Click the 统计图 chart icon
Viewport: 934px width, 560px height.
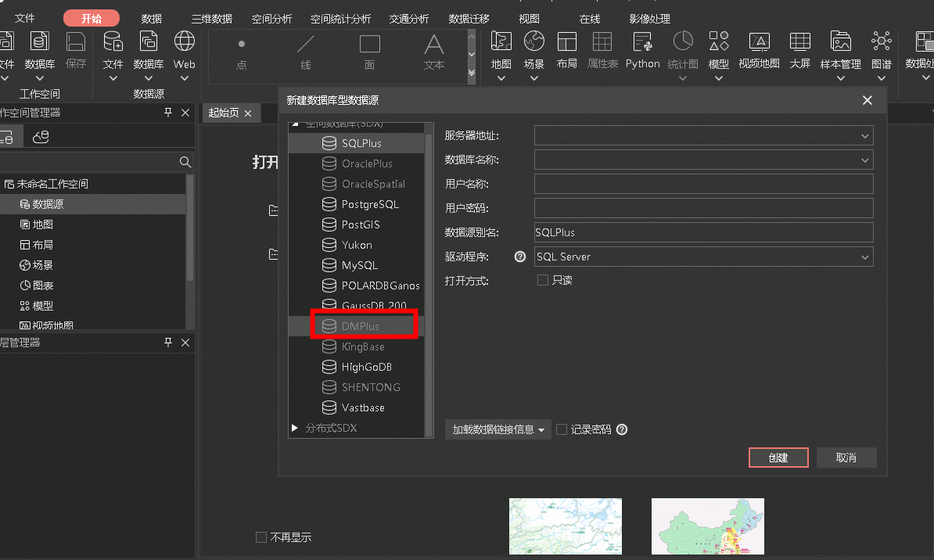click(683, 41)
